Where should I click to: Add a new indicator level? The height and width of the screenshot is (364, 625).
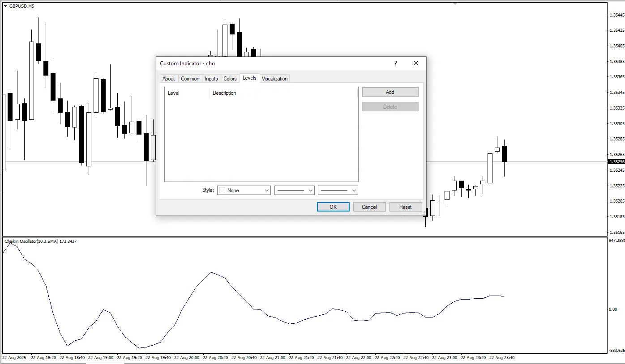pos(390,92)
